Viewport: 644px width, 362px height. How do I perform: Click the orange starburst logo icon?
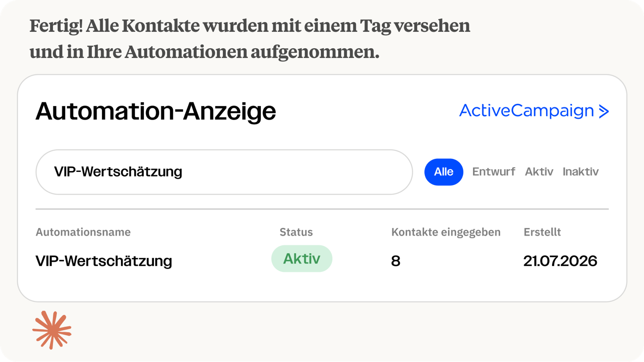[52, 330]
